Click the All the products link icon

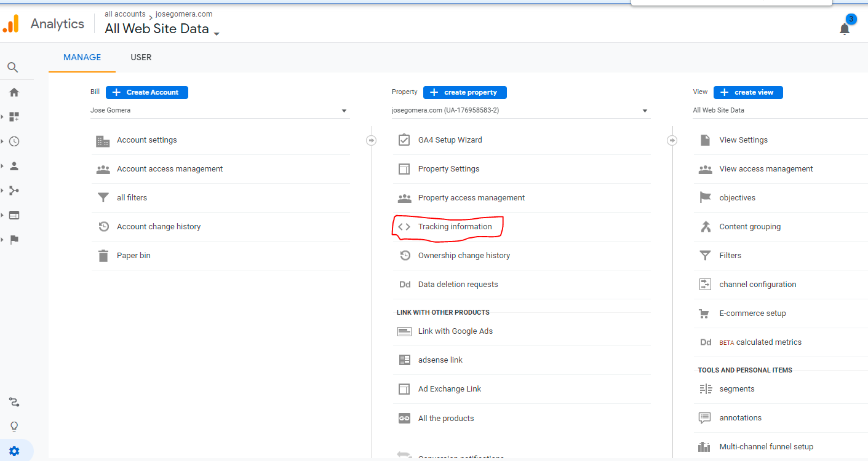(404, 419)
